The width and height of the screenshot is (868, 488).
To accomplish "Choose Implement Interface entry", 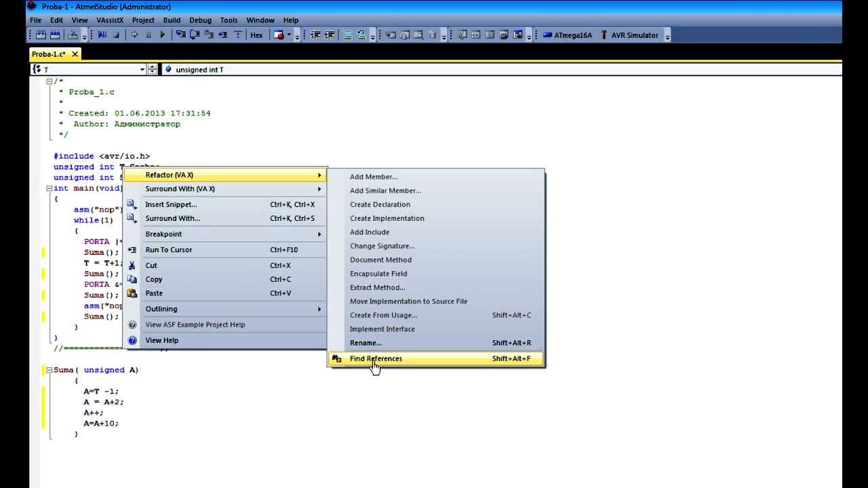I will pos(436,329).
